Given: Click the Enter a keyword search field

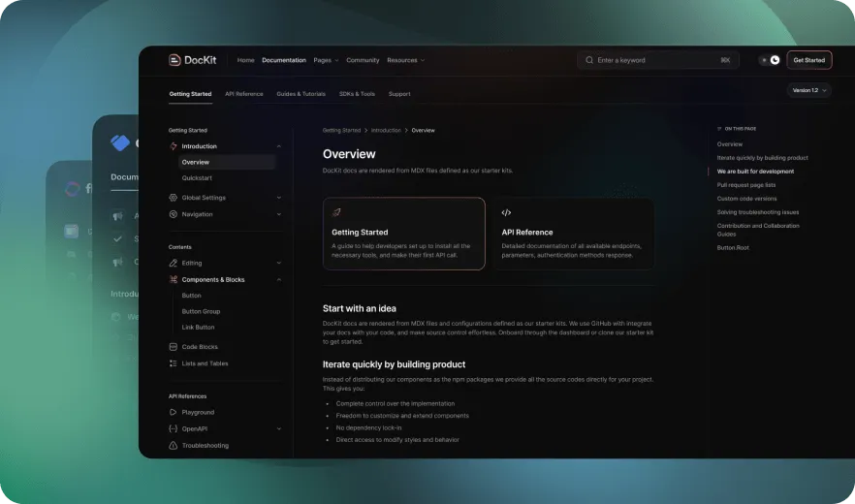Looking at the screenshot, I should 656,60.
